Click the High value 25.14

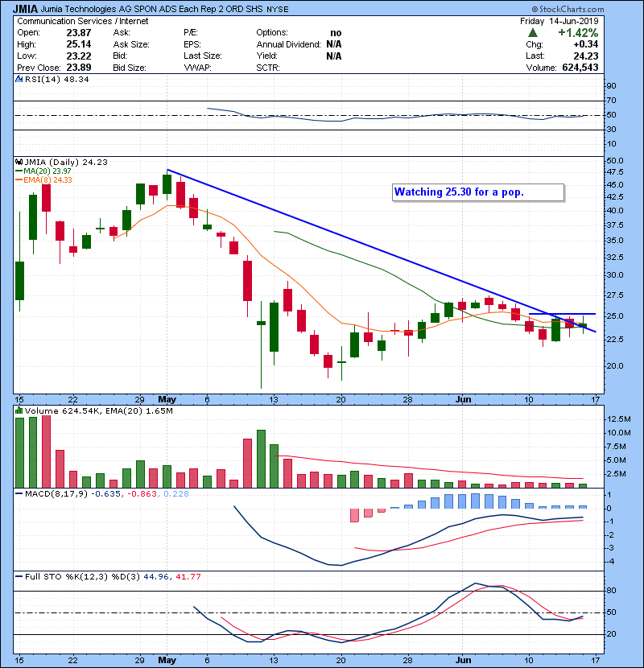pyautogui.click(x=78, y=44)
